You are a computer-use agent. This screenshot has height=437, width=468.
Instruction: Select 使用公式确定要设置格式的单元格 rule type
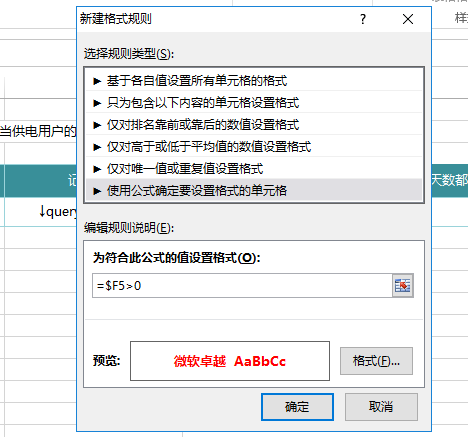(254, 191)
